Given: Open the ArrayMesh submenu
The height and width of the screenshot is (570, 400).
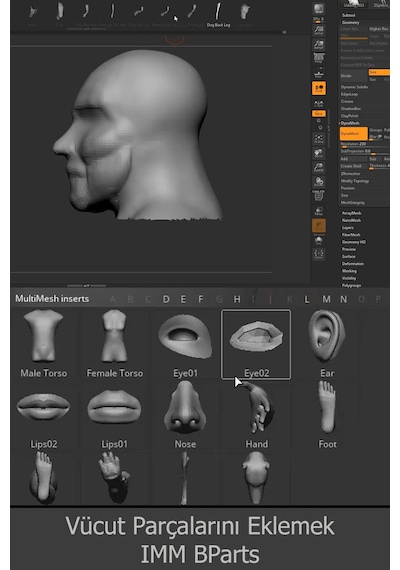Looking at the screenshot, I should pos(352,213).
